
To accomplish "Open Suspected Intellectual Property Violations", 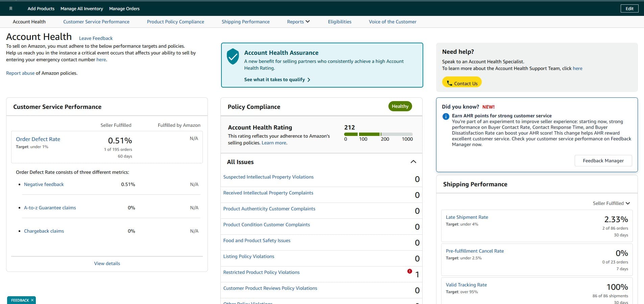I will pyautogui.click(x=268, y=177).
